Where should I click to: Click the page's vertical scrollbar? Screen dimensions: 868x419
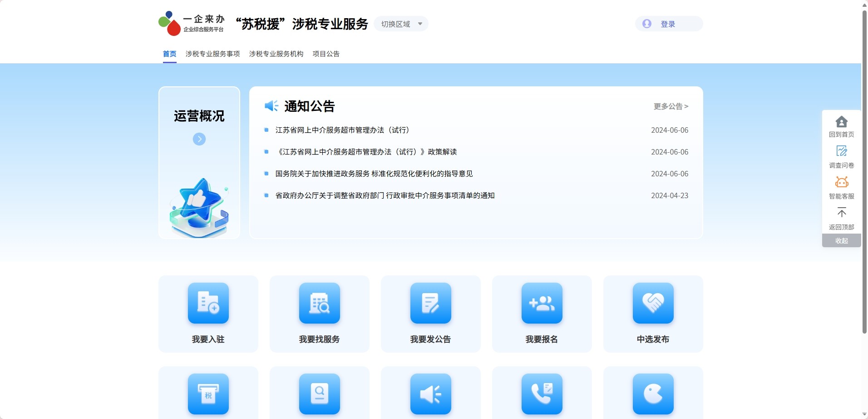point(864,173)
